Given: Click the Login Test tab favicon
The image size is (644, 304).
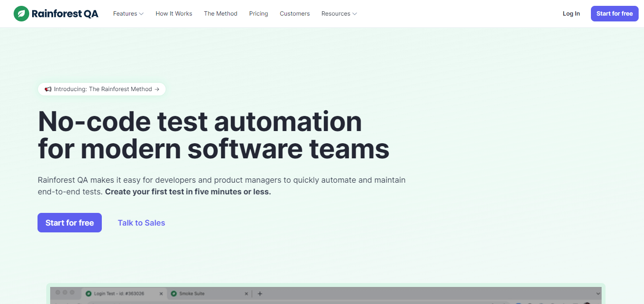Looking at the screenshot, I should coord(89,294).
